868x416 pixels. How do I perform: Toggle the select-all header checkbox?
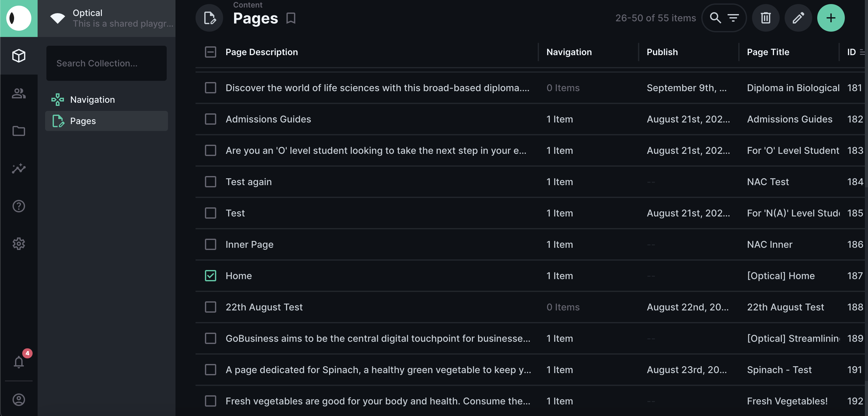[211, 52]
